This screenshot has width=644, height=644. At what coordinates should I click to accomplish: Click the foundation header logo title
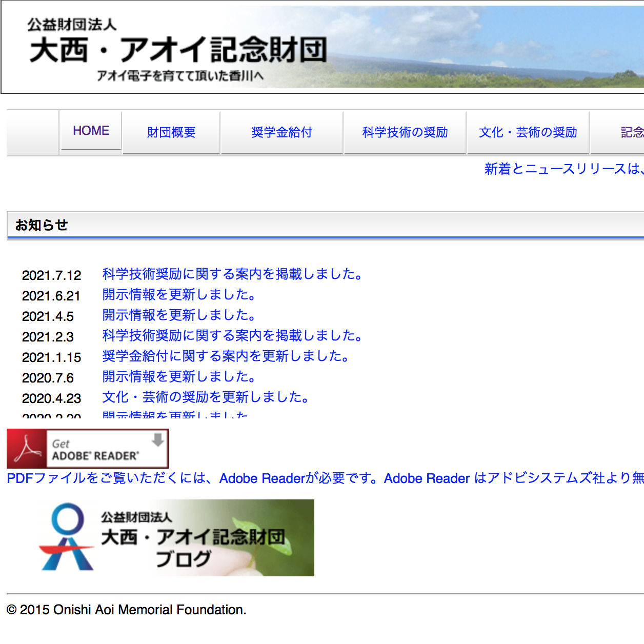coord(177,50)
